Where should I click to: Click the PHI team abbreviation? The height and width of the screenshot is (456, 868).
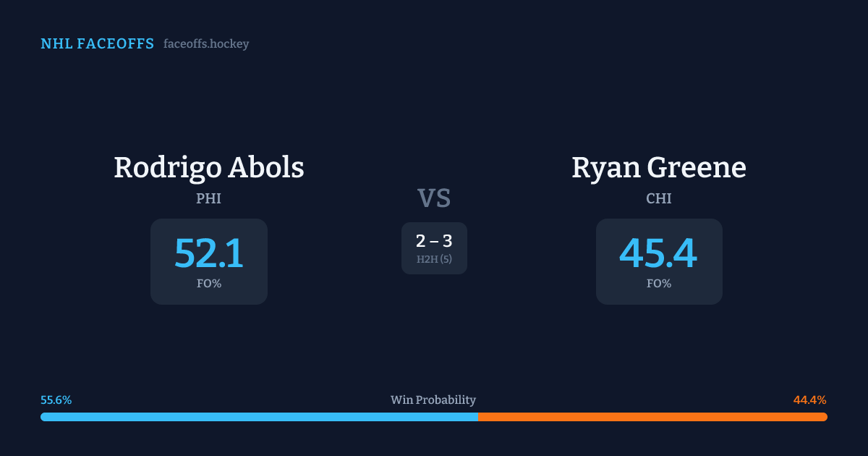point(208,198)
